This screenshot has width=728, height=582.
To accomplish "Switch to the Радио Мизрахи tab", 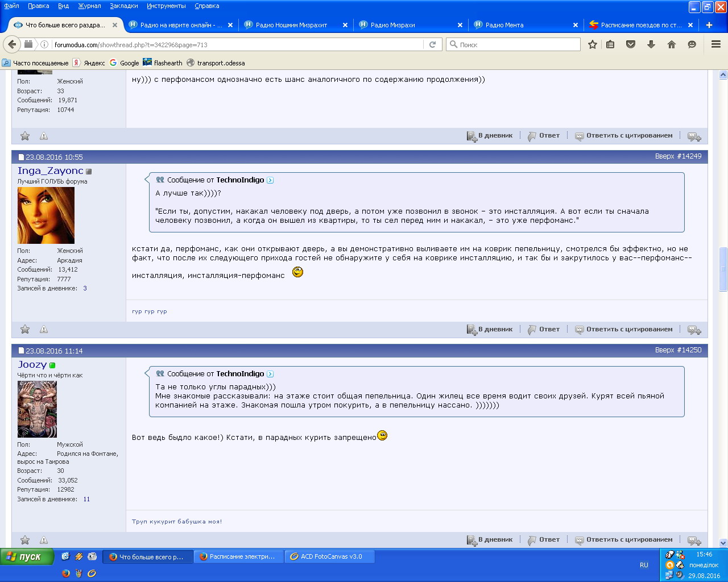I will [392, 25].
